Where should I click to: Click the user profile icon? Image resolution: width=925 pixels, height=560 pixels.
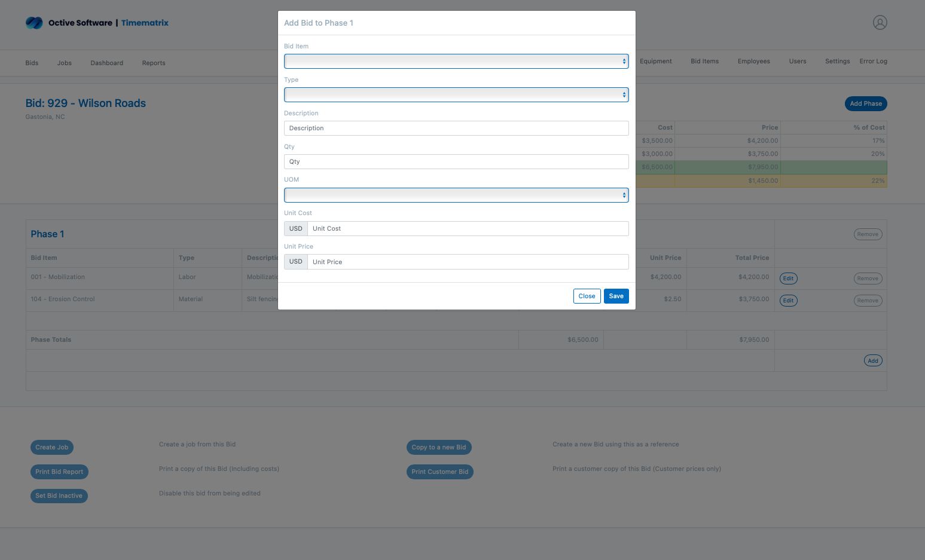pos(880,23)
